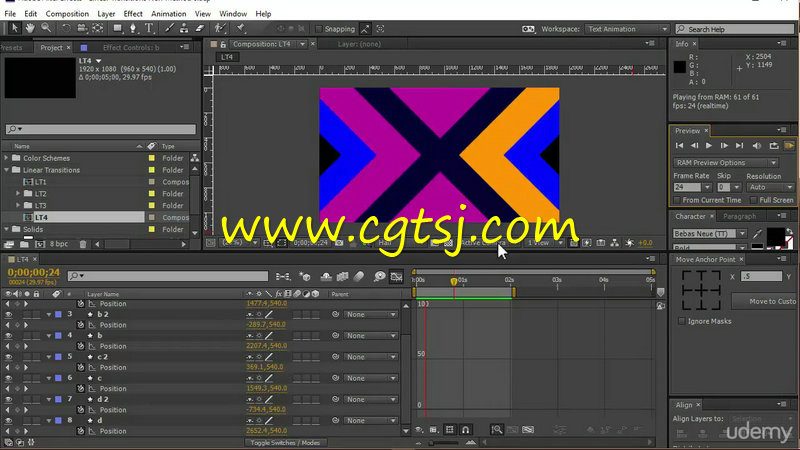This screenshot has height=450, width=800.
Task: Click the Search Help input field
Action: 735,29
